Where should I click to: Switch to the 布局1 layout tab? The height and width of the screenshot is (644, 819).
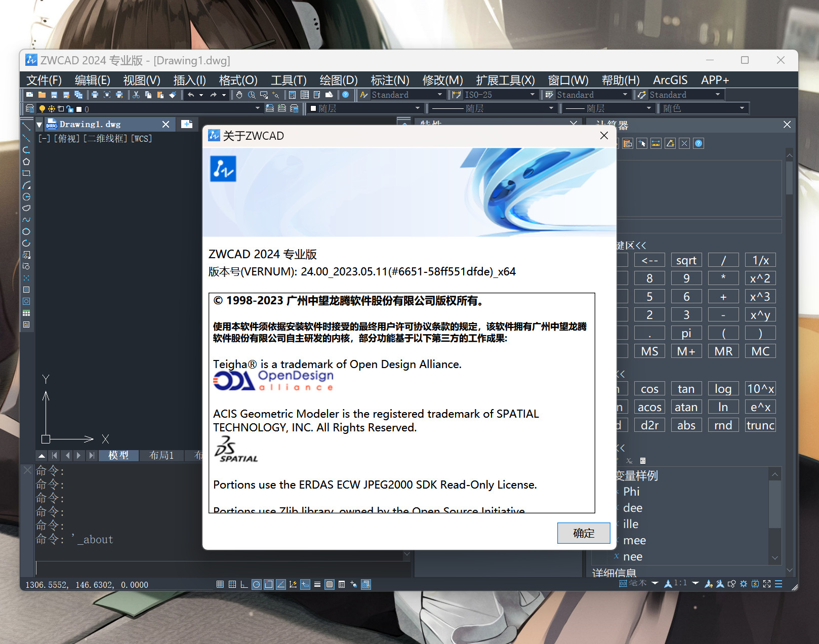click(161, 455)
